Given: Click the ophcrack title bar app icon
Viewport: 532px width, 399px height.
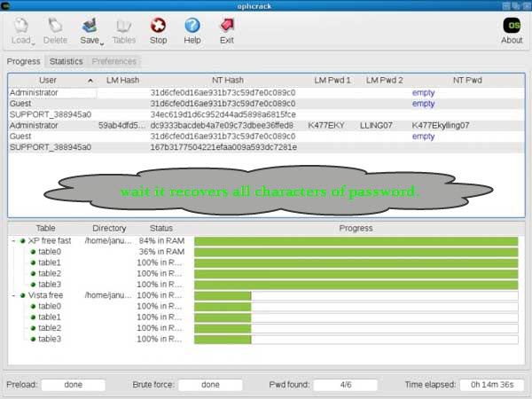Looking at the screenshot, I should tap(5, 6).
